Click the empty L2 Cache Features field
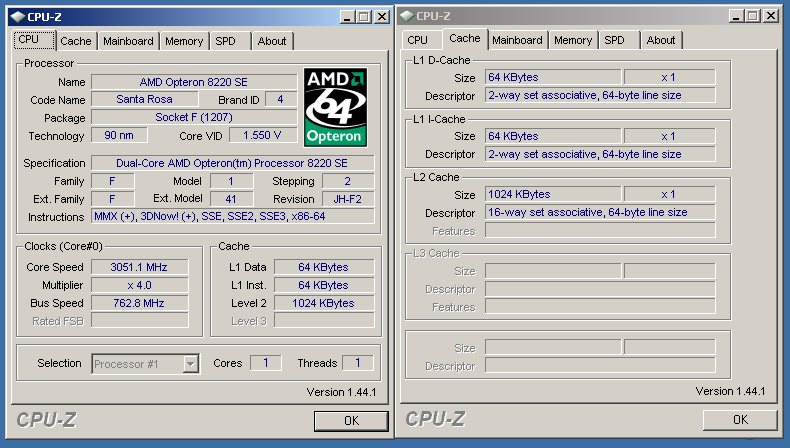 coord(600,231)
